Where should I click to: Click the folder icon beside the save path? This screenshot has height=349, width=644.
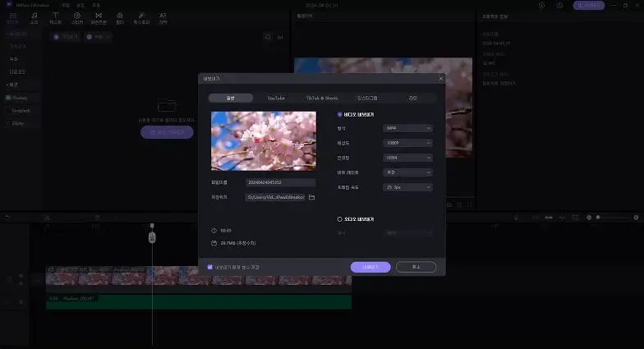pyautogui.click(x=311, y=197)
